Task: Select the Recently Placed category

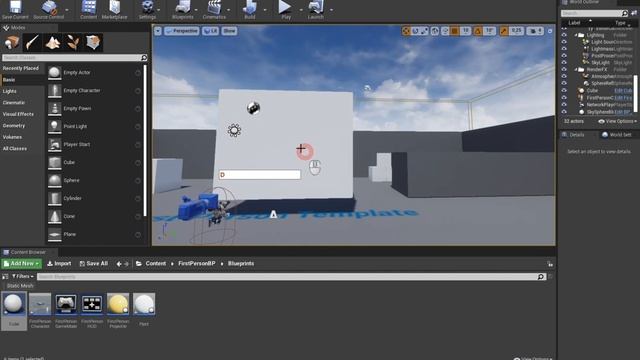Action: [x=20, y=68]
